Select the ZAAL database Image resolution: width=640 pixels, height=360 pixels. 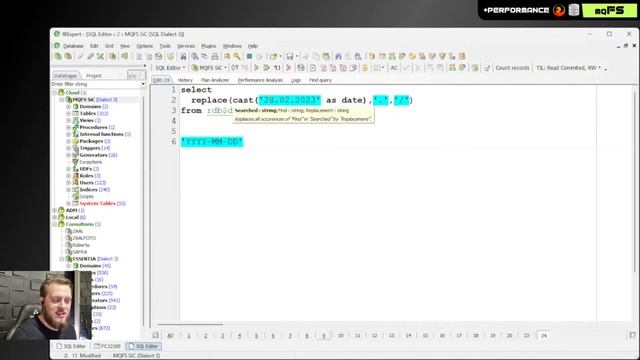[x=78, y=231]
